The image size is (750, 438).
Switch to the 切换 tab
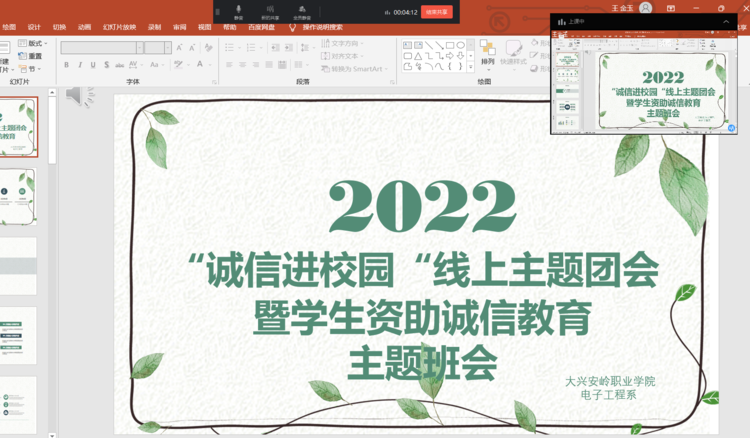tap(59, 27)
